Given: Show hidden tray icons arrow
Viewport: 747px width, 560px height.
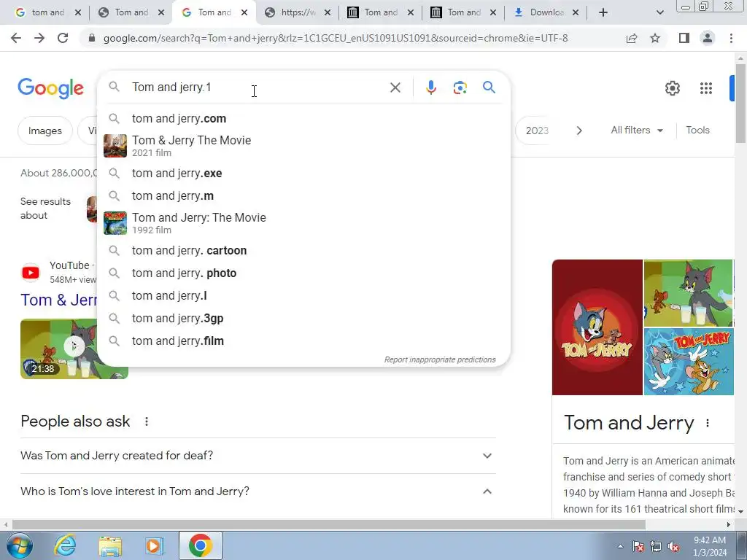Looking at the screenshot, I should pyautogui.click(x=620, y=547).
